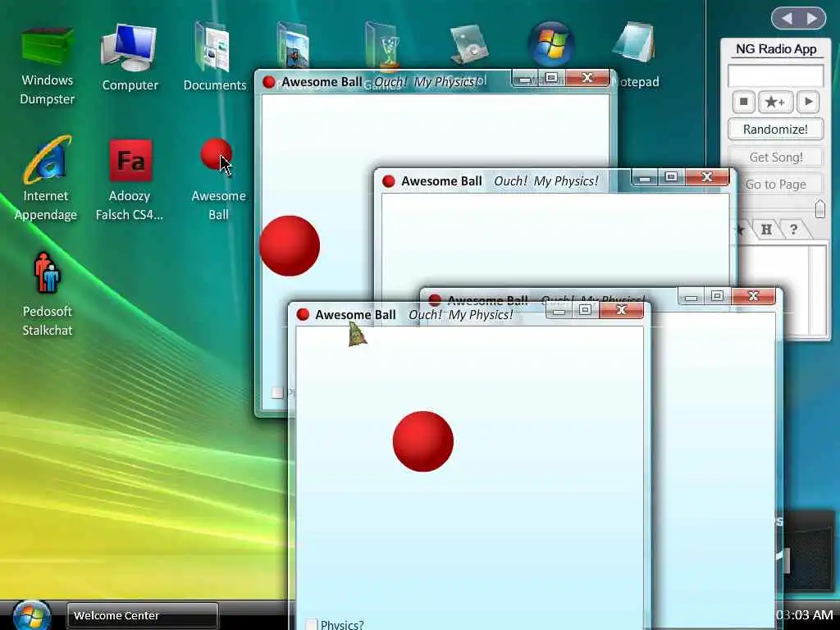Image resolution: width=840 pixels, height=630 pixels.
Task: Play the song in NG Radio App
Action: click(808, 102)
